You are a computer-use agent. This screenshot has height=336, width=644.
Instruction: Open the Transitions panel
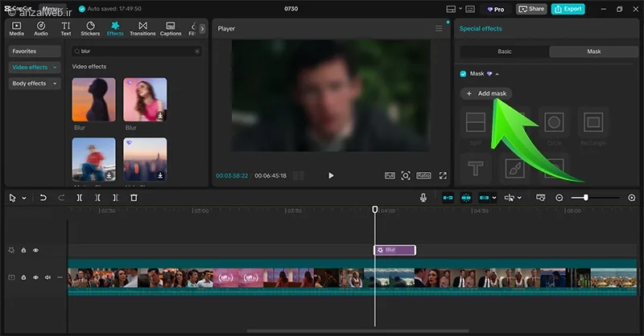(142, 29)
